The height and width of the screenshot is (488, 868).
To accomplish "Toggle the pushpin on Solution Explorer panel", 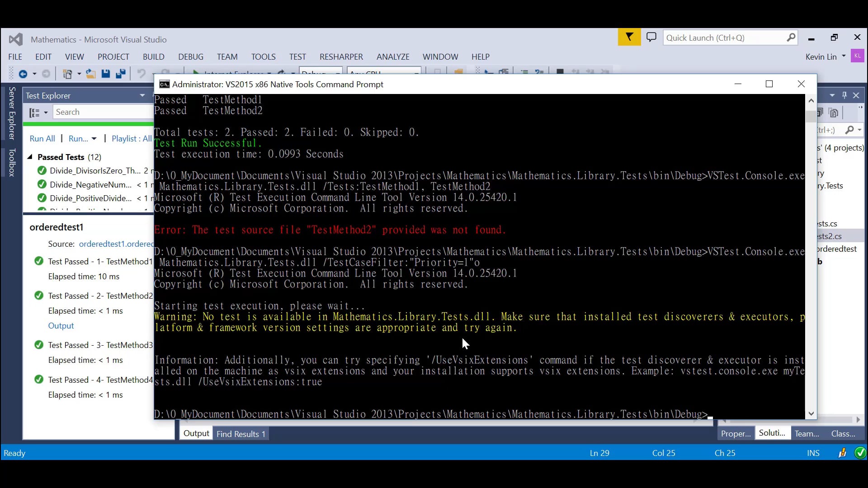I will (x=844, y=95).
